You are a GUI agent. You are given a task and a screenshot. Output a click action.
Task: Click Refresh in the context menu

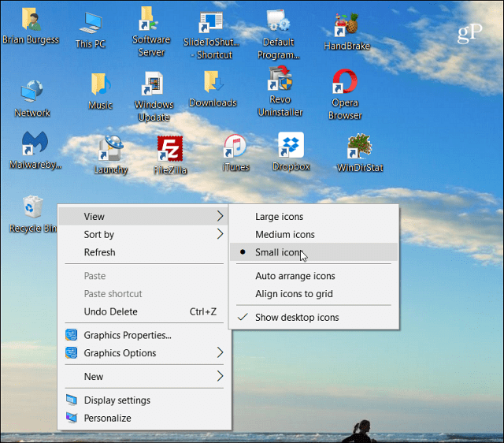tap(100, 253)
